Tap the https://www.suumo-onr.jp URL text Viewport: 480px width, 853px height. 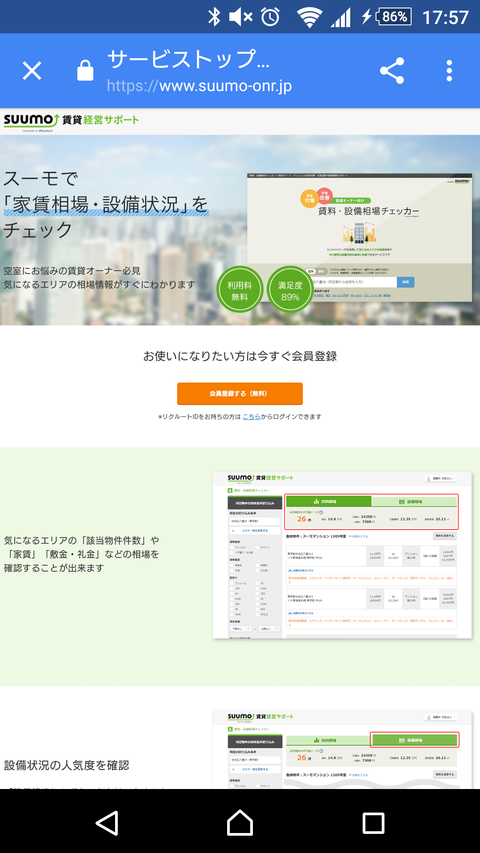pyautogui.click(x=199, y=85)
